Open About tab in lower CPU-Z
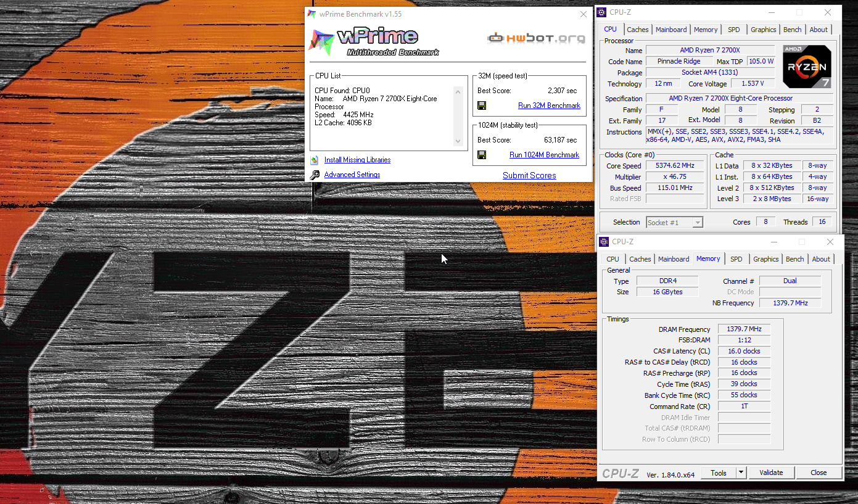858x504 pixels. tap(821, 259)
